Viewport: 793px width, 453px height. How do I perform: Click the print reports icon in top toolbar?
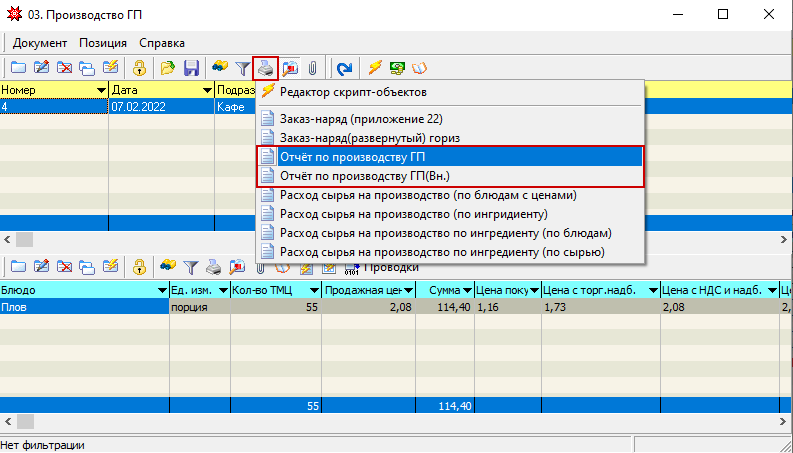(266, 68)
